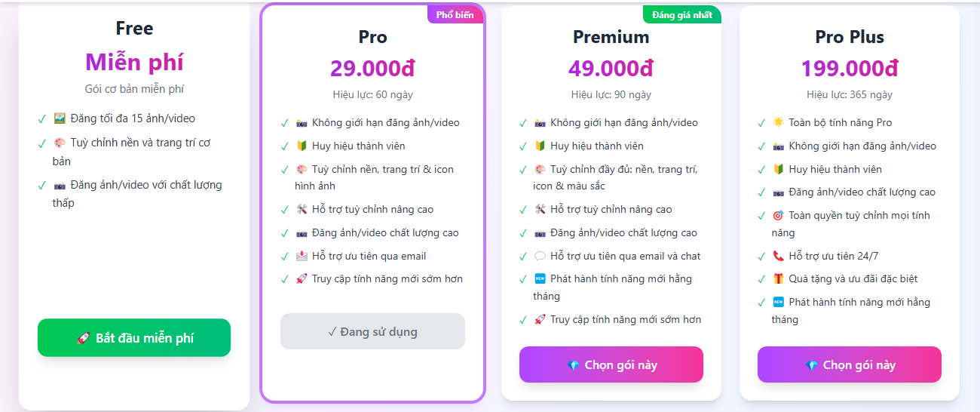Viewport: 980px width, 412px height.
Task: Choose the Premium plan with 'Chọn gói này'
Action: pyautogui.click(x=611, y=364)
